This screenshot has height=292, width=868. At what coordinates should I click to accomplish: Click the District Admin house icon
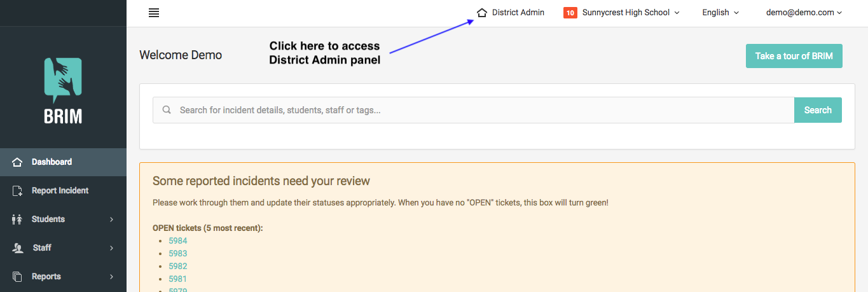[x=481, y=13]
